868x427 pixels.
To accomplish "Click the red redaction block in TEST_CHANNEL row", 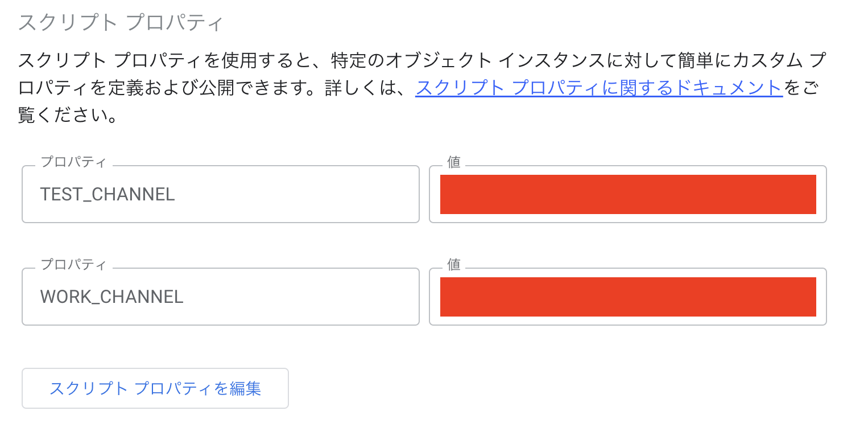I will pos(628,194).
